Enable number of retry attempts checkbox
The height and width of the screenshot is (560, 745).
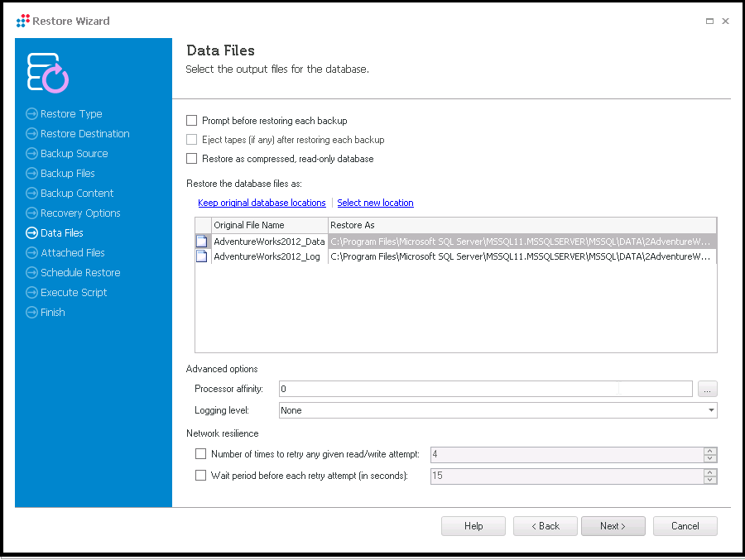201,454
